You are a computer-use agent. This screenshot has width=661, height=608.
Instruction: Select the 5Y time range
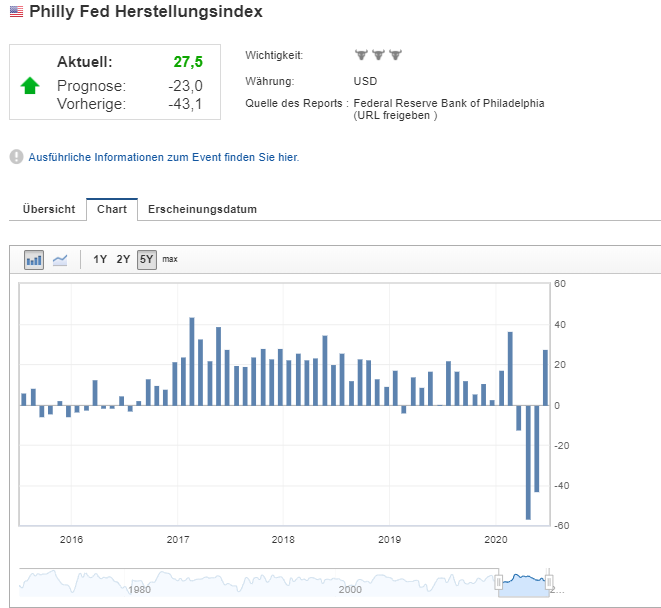tap(146, 260)
